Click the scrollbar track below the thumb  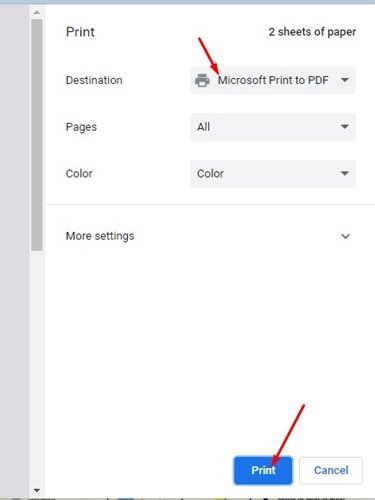click(x=37, y=368)
